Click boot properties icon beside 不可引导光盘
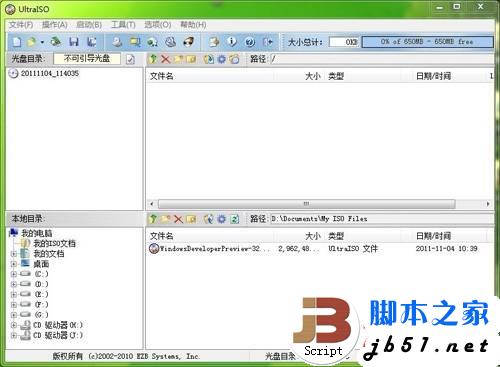500x367 pixels. coord(130,59)
